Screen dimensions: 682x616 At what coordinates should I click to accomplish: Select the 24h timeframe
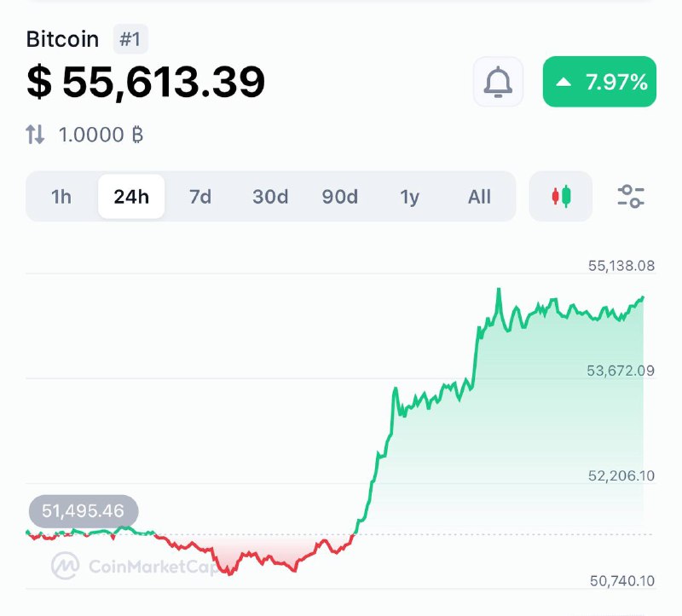click(131, 197)
